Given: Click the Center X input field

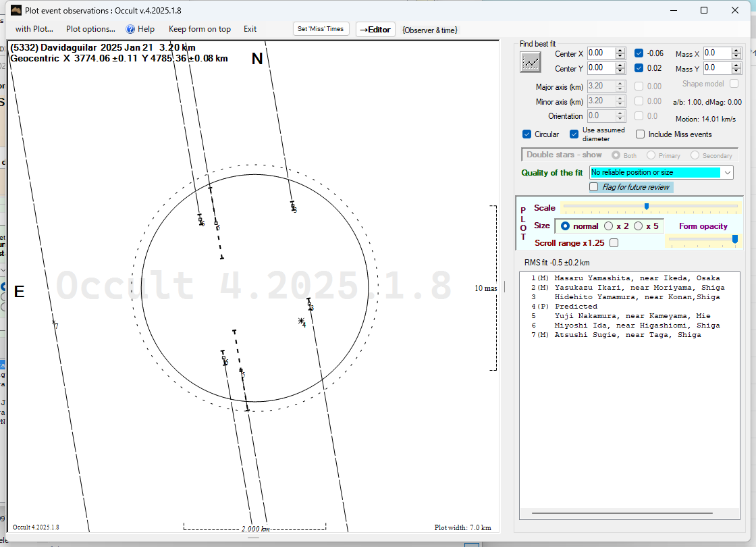Looking at the screenshot, I should [600, 53].
